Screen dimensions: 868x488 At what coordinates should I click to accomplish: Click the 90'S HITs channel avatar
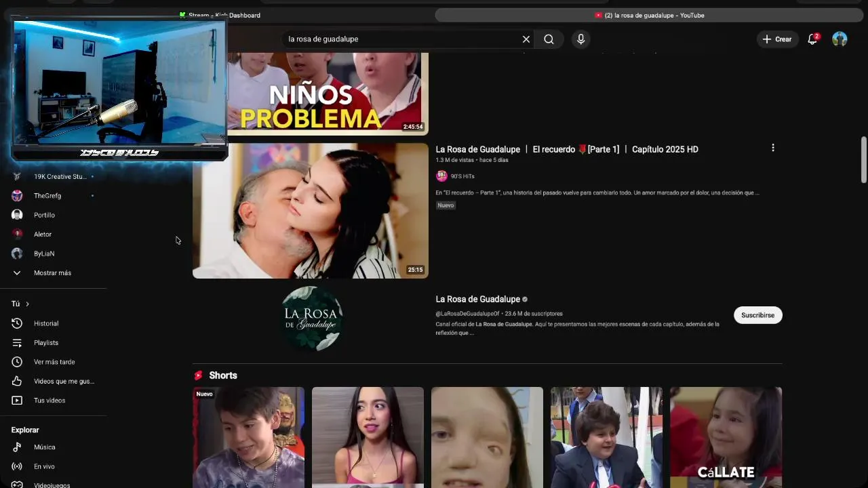tap(441, 176)
